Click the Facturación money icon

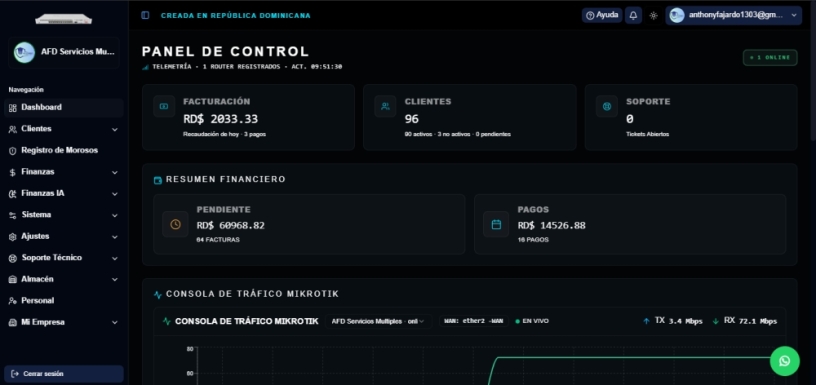(x=164, y=106)
